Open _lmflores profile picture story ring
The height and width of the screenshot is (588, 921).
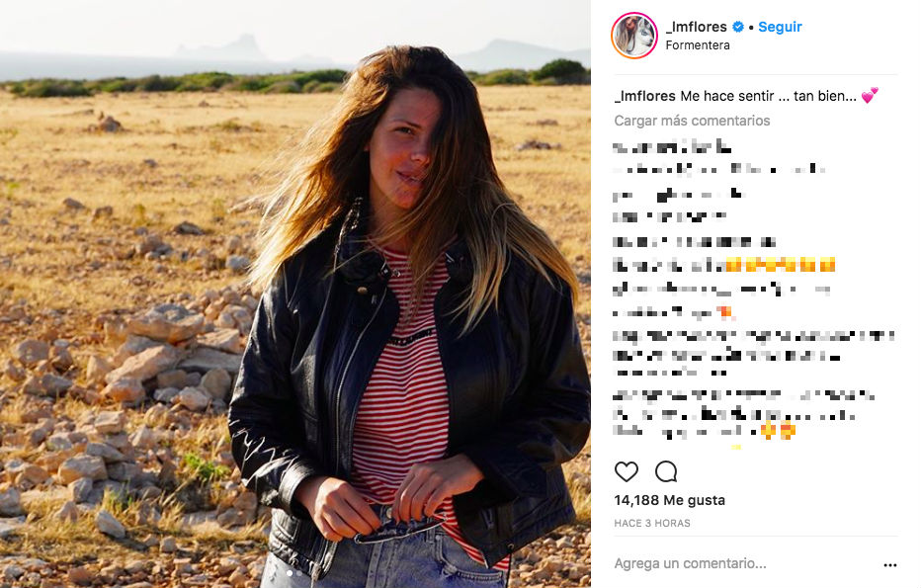point(634,36)
